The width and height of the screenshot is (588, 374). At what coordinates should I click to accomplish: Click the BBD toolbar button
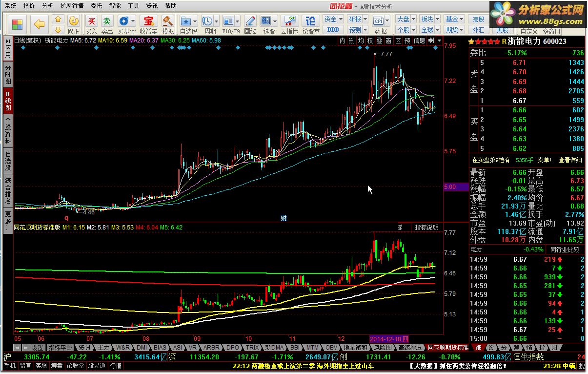333,29
